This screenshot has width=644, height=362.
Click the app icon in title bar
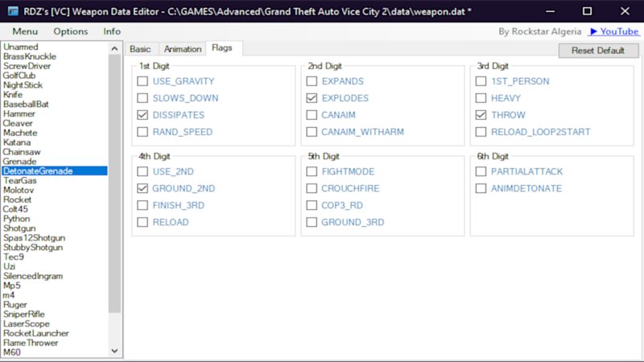[11, 11]
